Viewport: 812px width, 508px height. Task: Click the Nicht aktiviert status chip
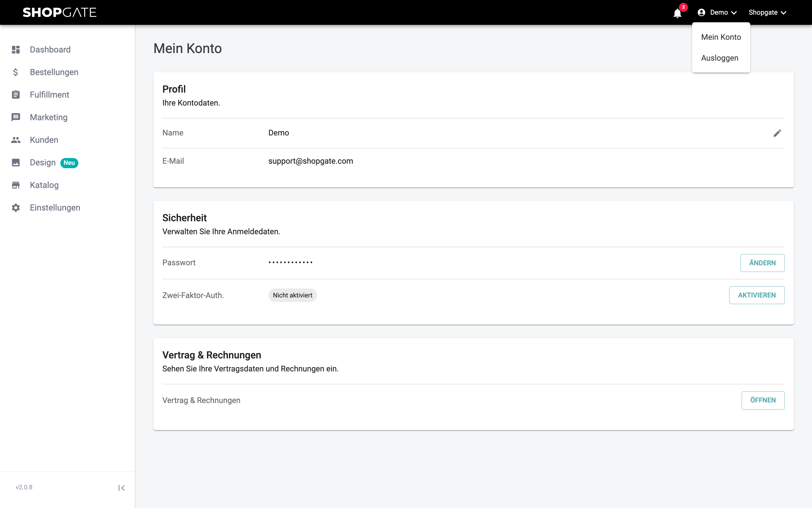click(x=293, y=295)
